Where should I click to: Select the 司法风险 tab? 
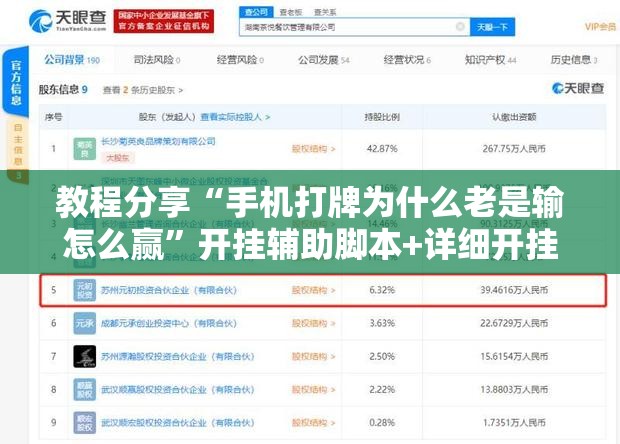pyautogui.click(x=157, y=60)
